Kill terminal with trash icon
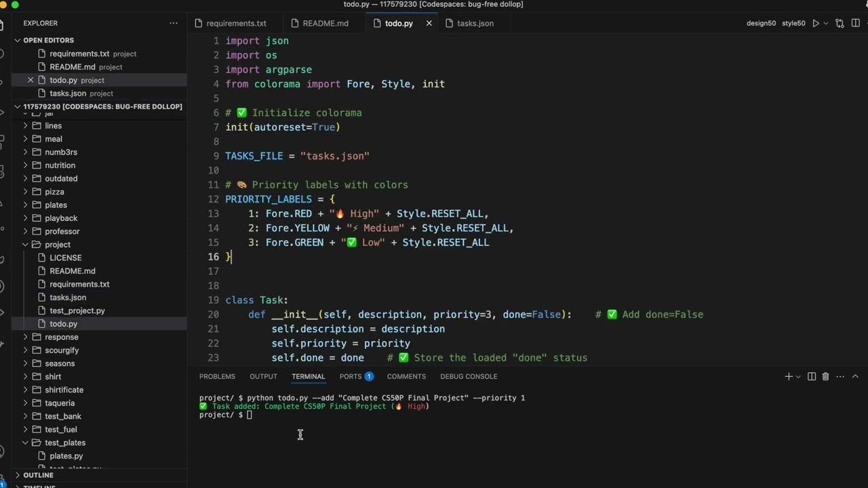868x488 pixels. (825, 376)
